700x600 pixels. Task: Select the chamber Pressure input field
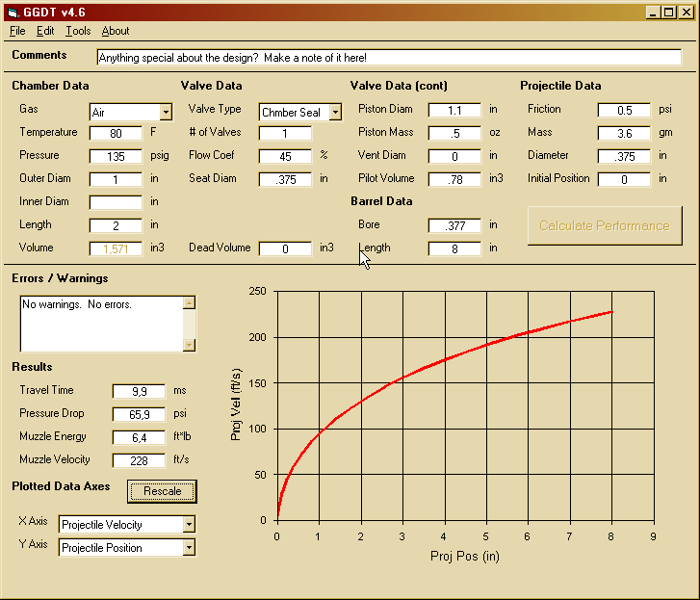[x=116, y=156]
